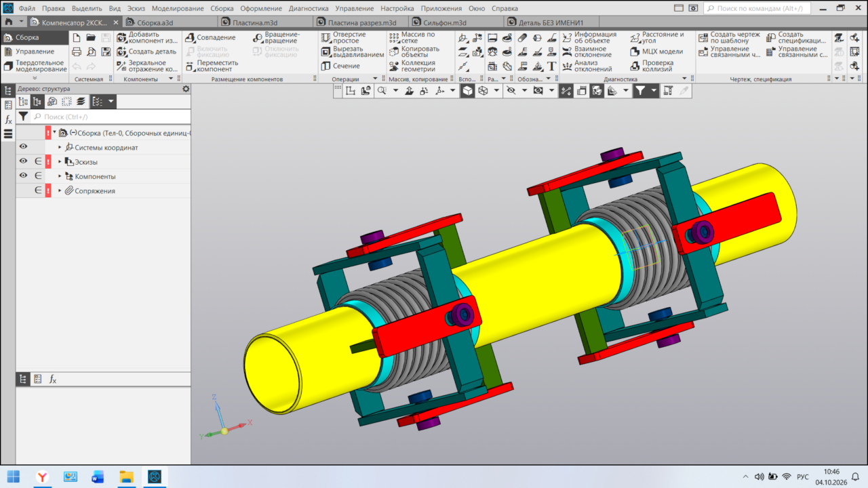Select the 'Переместить компонент' tool
This screenshot has width=868, height=488.
click(212, 66)
